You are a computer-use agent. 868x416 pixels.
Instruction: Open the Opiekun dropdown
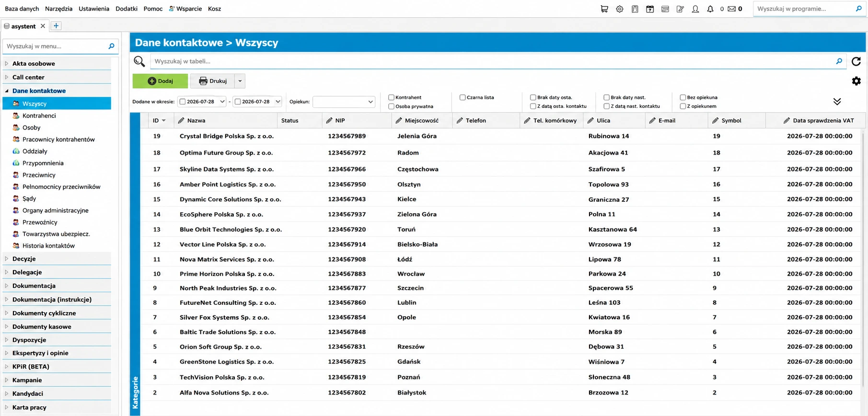[x=344, y=102]
